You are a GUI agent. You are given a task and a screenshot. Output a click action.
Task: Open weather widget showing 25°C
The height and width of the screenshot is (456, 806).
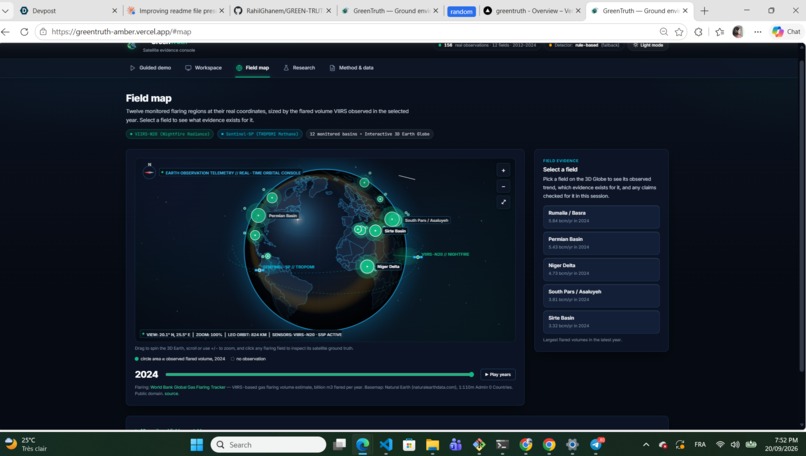pyautogui.click(x=26, y=445)
